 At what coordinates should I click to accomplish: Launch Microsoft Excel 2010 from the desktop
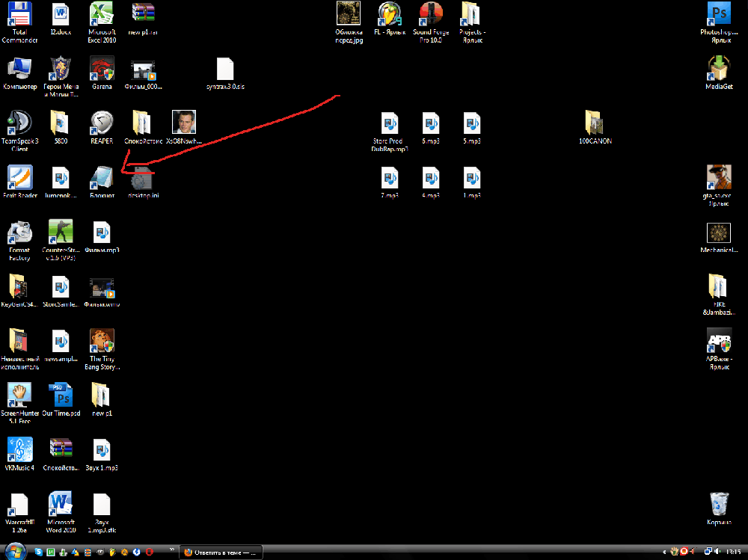coord(101,15)
